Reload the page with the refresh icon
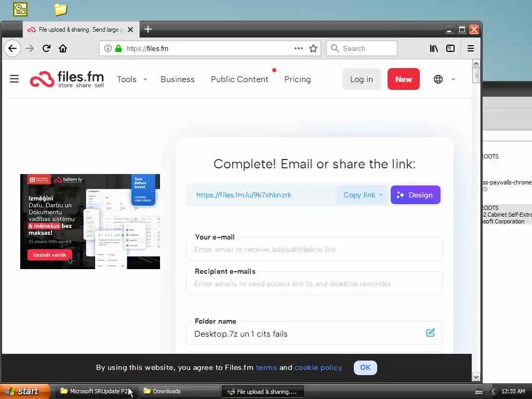This screenshot has height=399, width=532. [46, 48]
